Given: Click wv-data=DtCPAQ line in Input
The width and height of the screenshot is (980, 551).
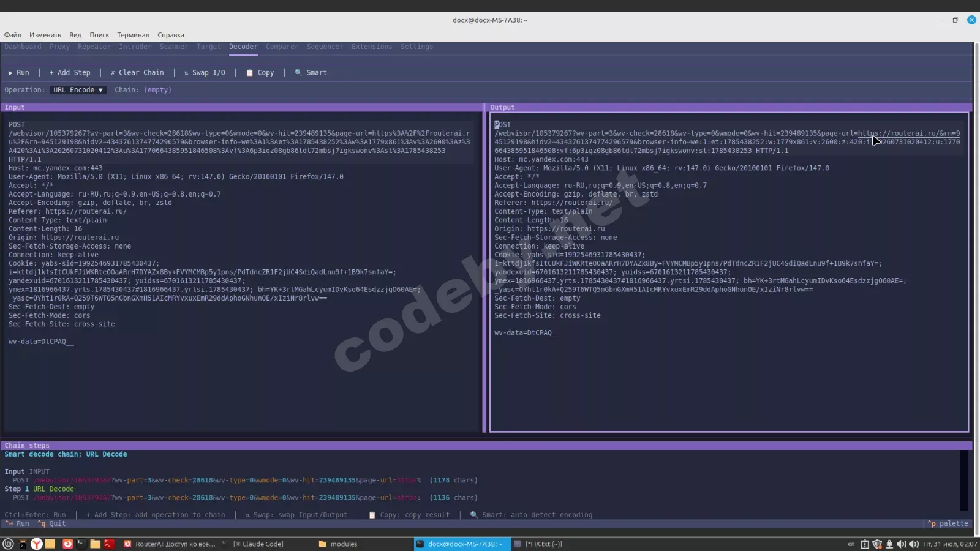Looking at the screenshot, I should click(41, 342).
